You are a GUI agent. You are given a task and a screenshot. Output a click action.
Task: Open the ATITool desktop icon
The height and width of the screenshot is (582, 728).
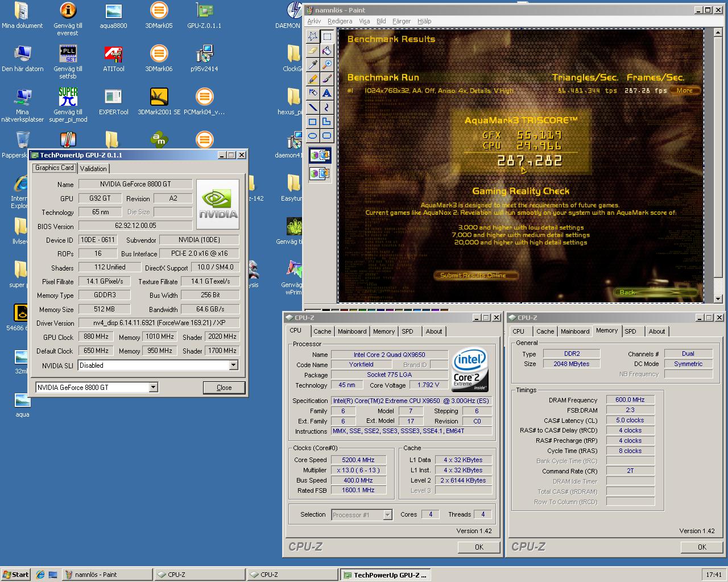point(113,58)
